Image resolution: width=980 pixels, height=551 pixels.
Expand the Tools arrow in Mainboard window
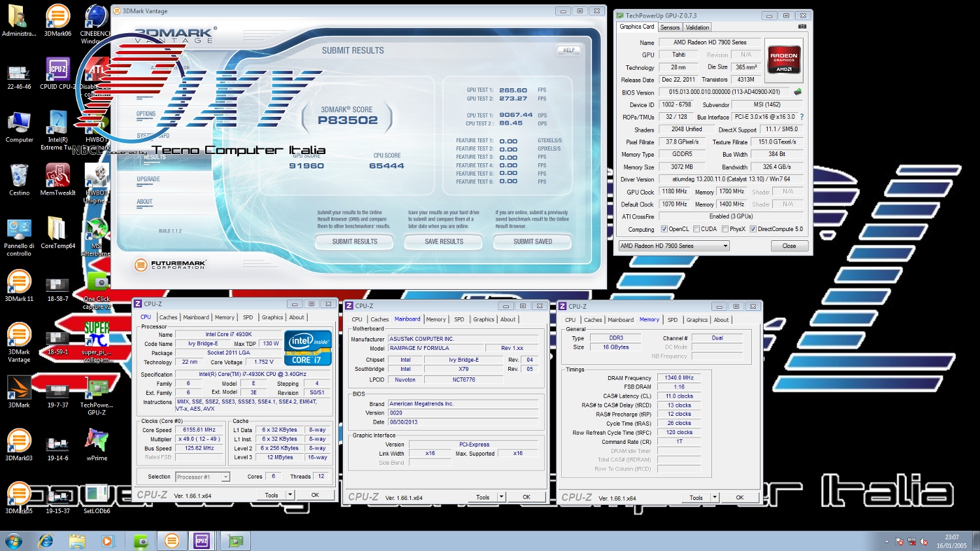502,497
